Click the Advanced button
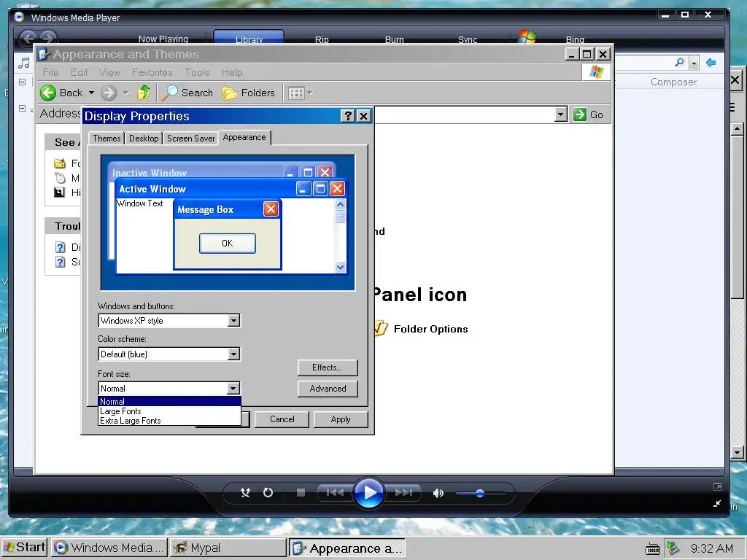Screen dimensions: 747x560 click(328, 389)
